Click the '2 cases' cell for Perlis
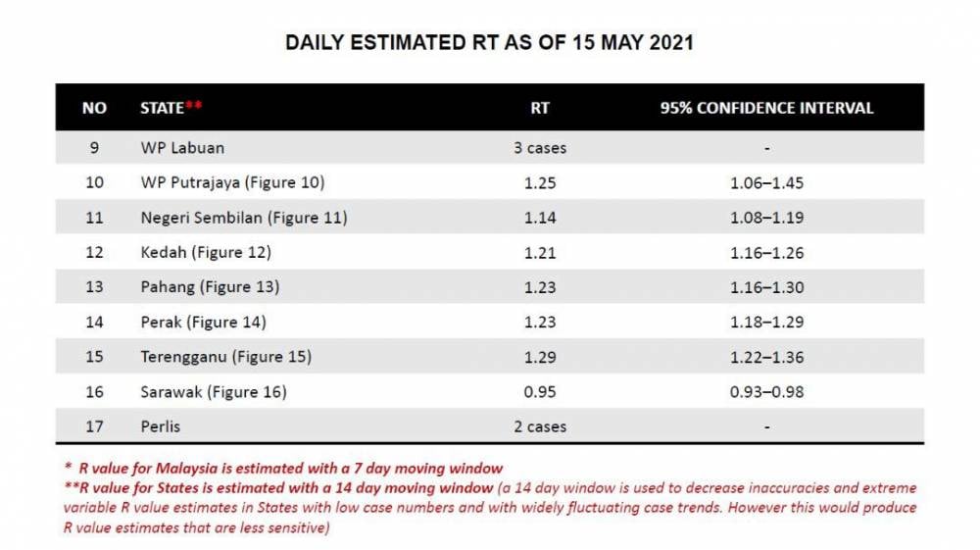 (540, 426)
